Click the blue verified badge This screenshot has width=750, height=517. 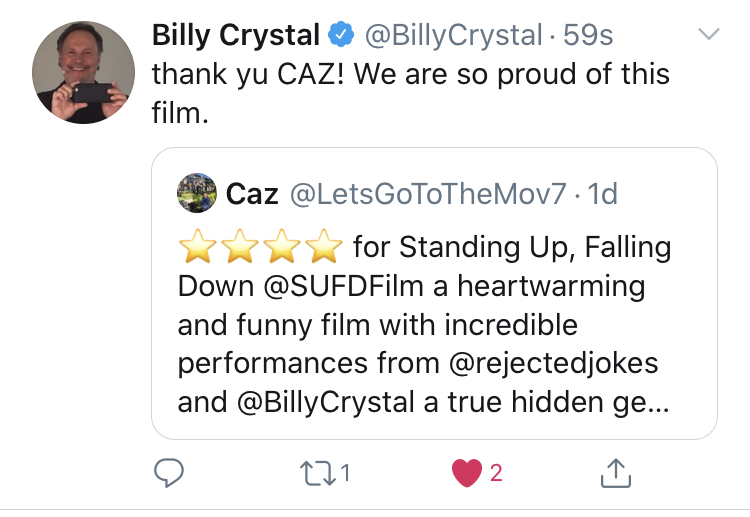(340, 36)
